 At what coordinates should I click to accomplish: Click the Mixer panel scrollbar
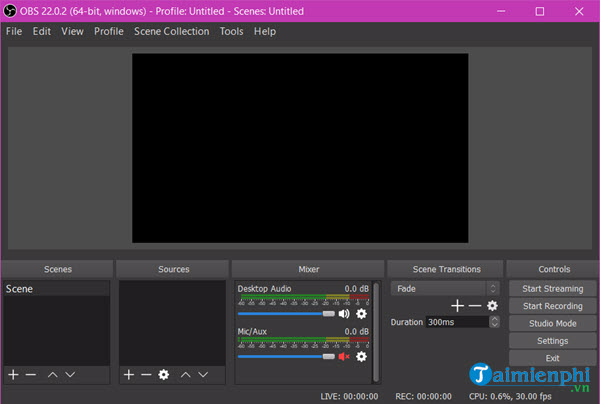[376, 332]
